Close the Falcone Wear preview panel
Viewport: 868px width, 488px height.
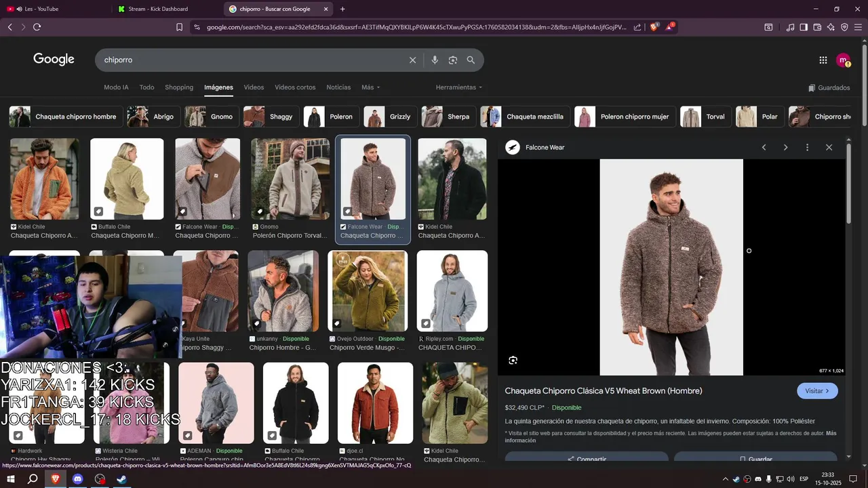pos(829,147)
